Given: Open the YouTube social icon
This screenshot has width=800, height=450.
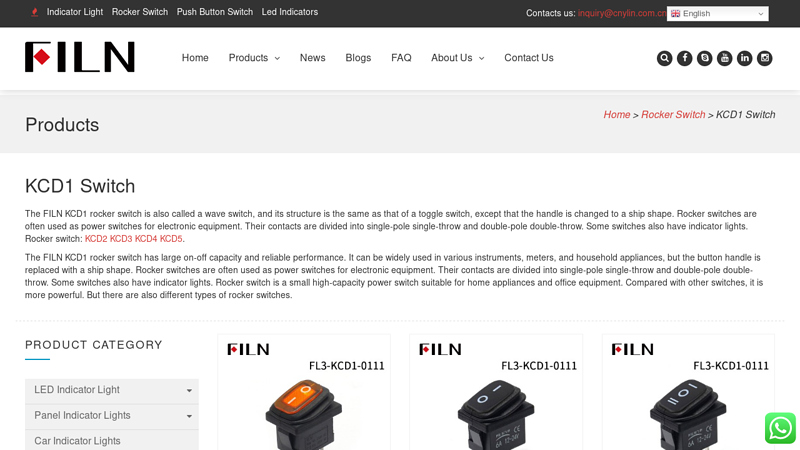Looking at the screenshot, I should click(724, 58).
